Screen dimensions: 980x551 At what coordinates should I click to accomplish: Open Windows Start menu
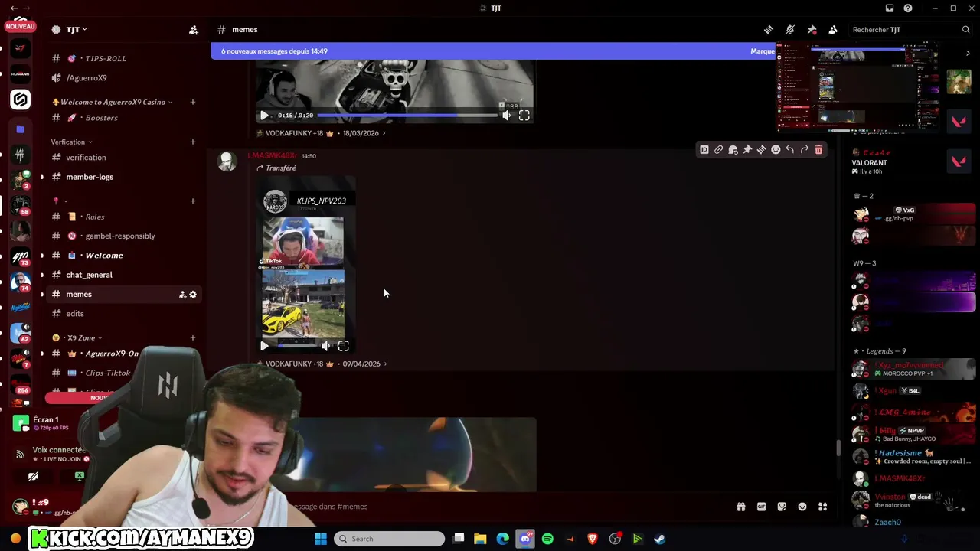321,539
